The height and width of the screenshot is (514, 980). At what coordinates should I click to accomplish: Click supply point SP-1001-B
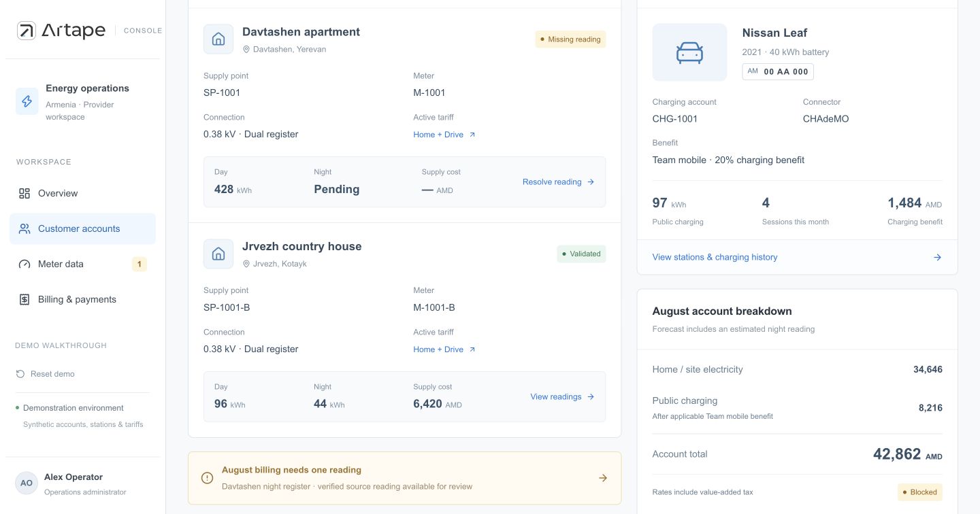[227, 308]
